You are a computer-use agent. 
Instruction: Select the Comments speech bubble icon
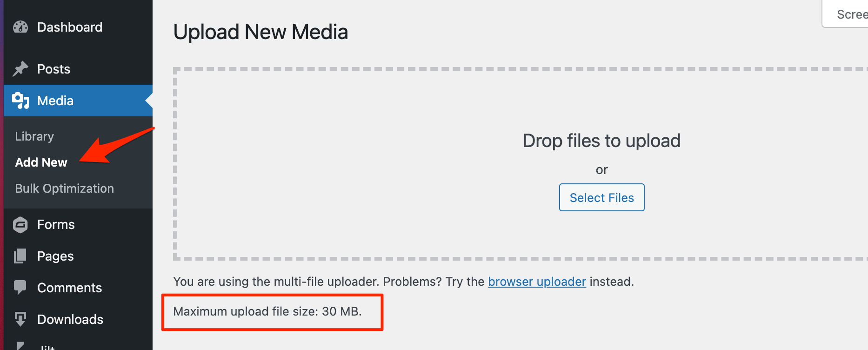(20, 287)
